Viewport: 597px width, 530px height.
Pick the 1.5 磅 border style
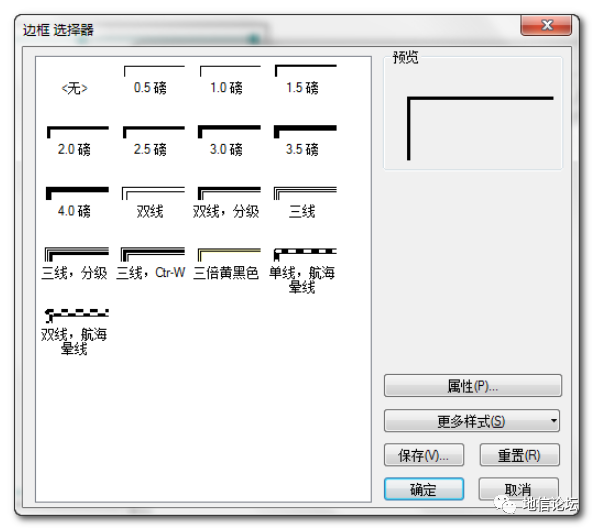(x=305, y=80)
